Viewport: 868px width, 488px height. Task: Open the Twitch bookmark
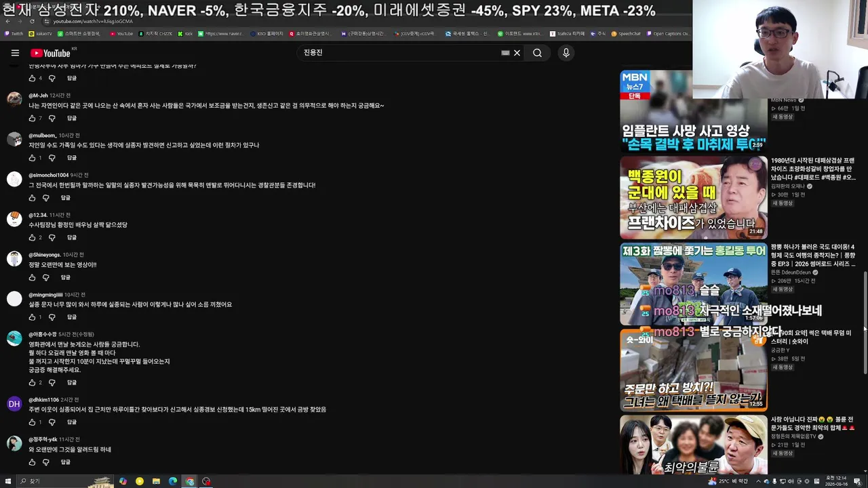point(14,33)
